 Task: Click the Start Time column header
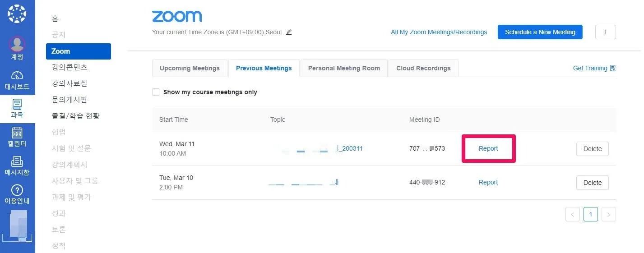(x=174, y=120)
